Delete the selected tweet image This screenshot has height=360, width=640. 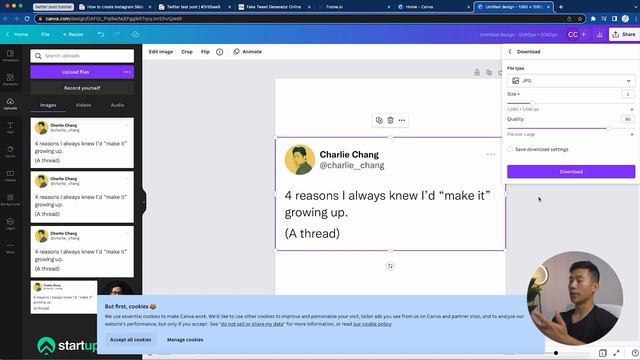390,120
